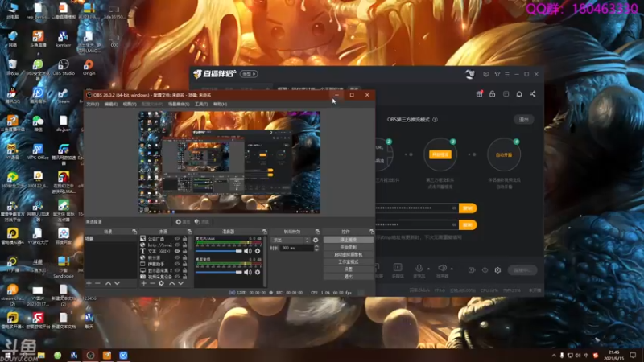Toggle lock on the 弹幕助手 source

coord(184,264)
